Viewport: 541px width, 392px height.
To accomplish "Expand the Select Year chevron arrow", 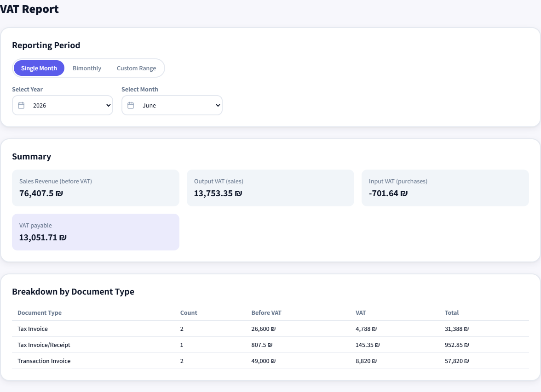I will pyautogui.click(x=109, y=105).
